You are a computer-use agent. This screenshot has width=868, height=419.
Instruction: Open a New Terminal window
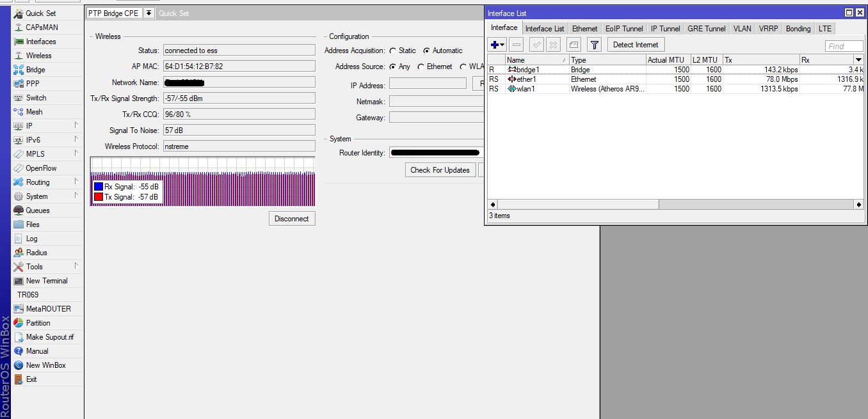tap(48, 280)
